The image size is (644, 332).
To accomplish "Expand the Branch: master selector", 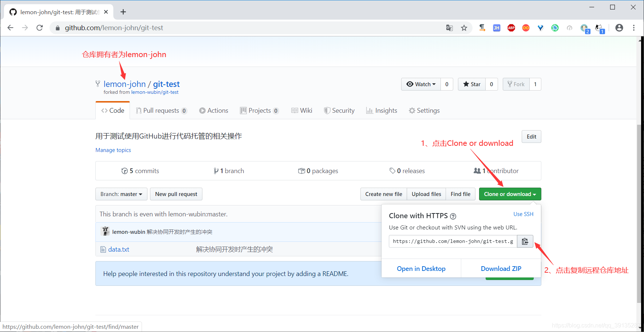I will (x=121, y=194).
